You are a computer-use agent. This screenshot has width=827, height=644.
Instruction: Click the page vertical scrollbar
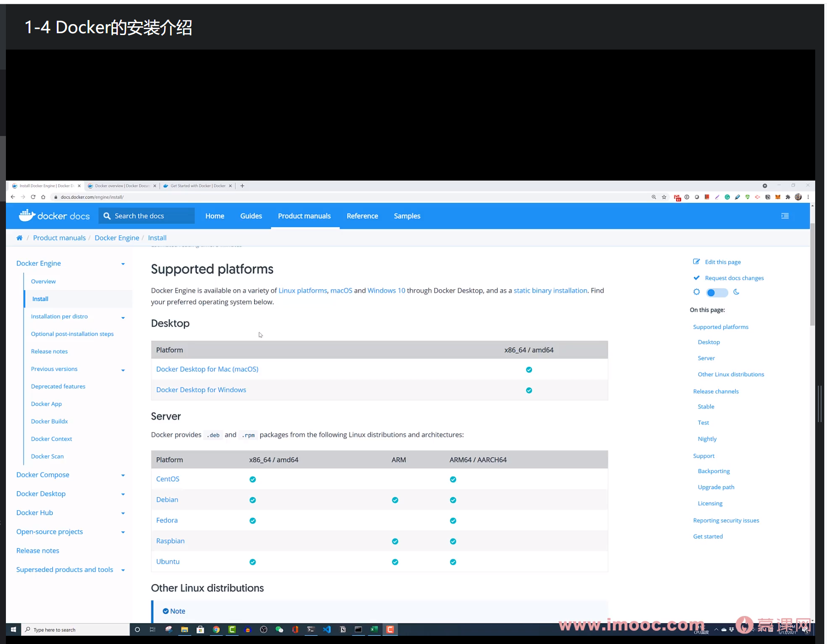[x=812, y=276]
